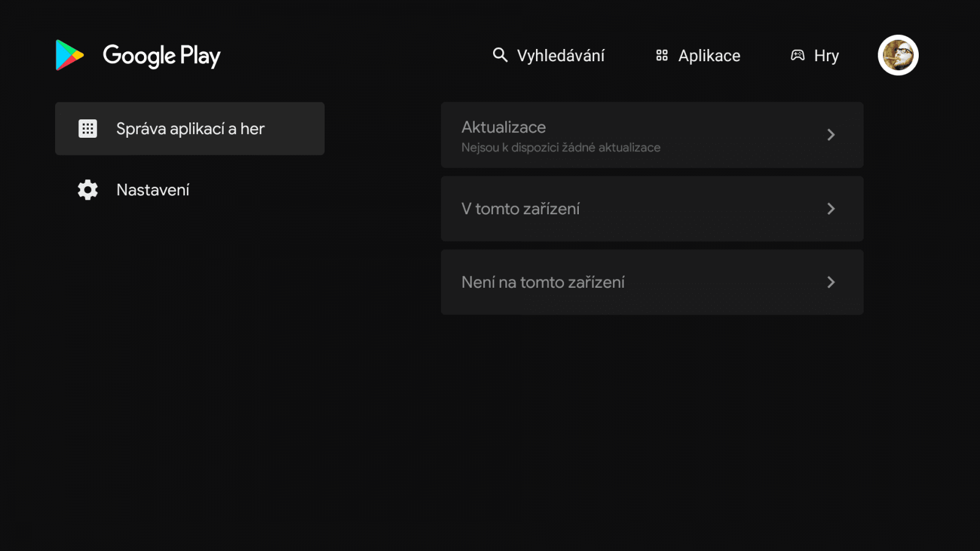
Task: Click the gamepad icon next to Hry
Action: 797,55
